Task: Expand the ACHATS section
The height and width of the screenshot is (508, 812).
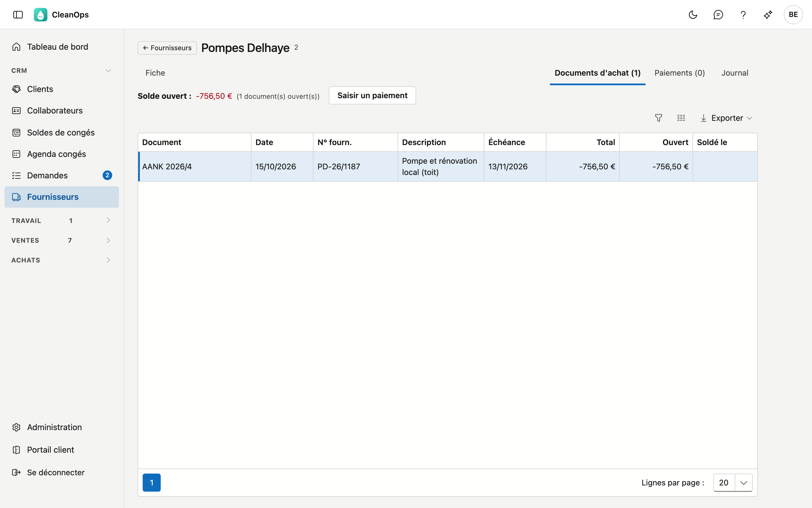Action: coord(62,260)
